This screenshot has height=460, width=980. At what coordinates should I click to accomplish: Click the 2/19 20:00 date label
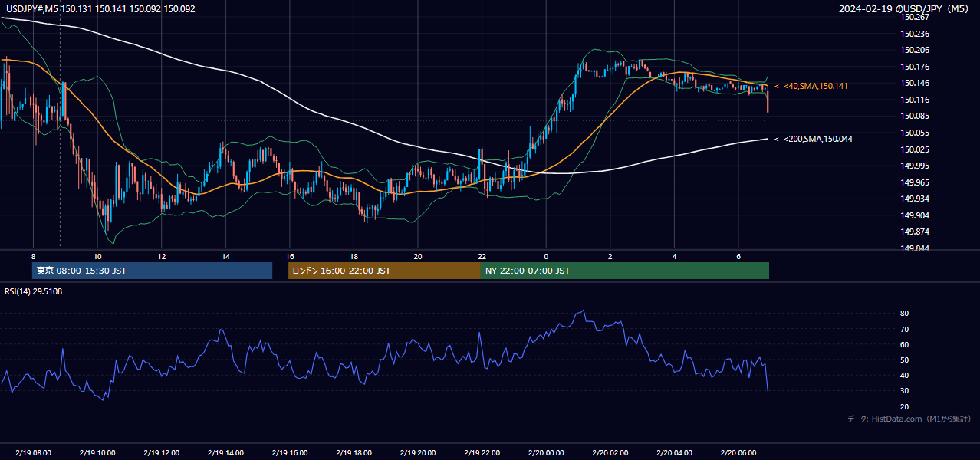point(418,453)
